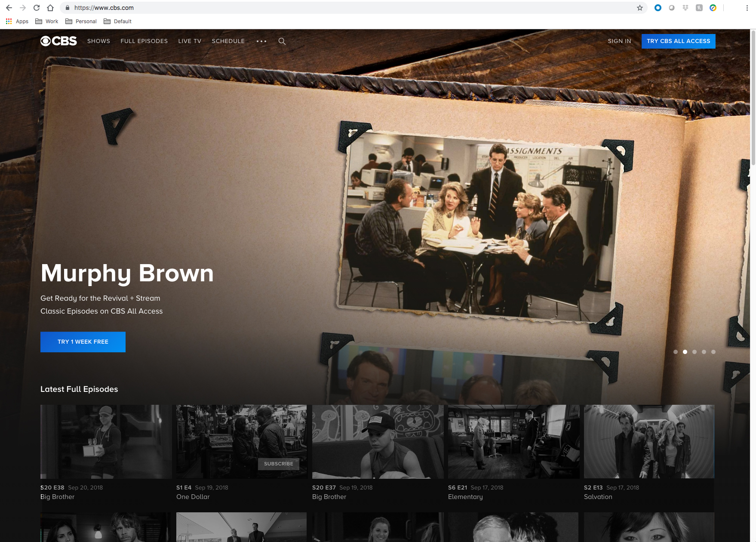The image size is (756, 542).
Task: Open One Dollar S1 E4 thumbnail
Action: (241, 442)
